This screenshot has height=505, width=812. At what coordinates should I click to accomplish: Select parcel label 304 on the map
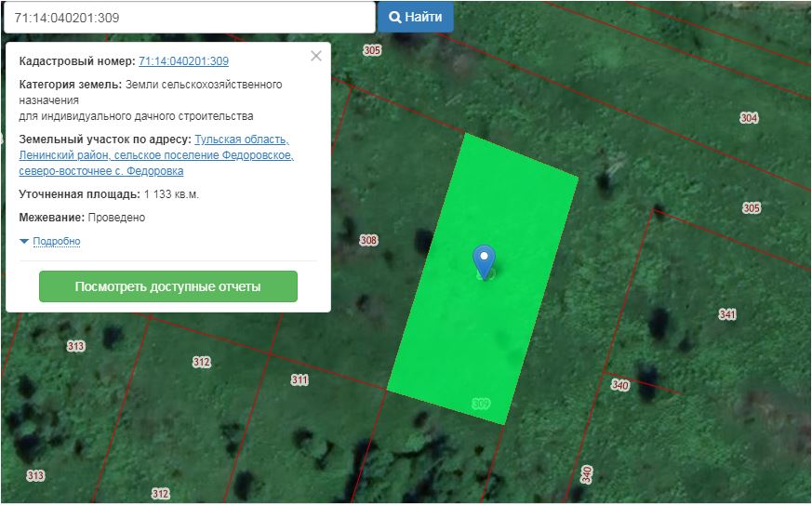749,118
